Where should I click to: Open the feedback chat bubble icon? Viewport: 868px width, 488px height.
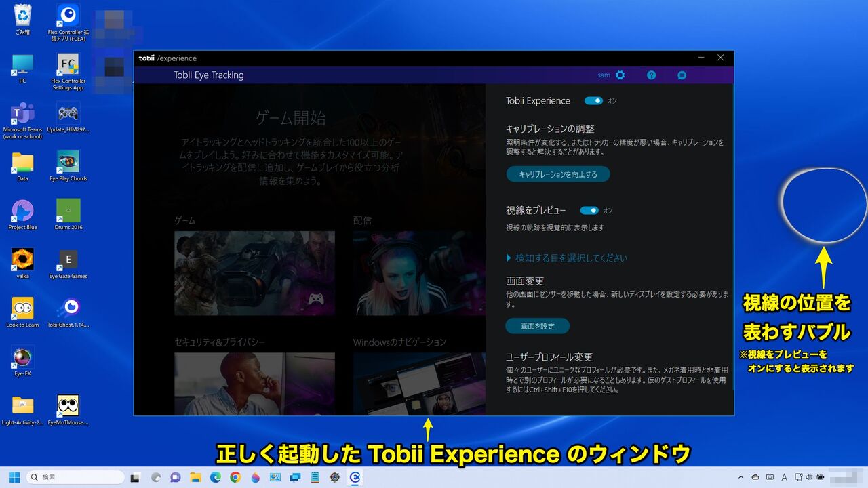coord(682,75)
